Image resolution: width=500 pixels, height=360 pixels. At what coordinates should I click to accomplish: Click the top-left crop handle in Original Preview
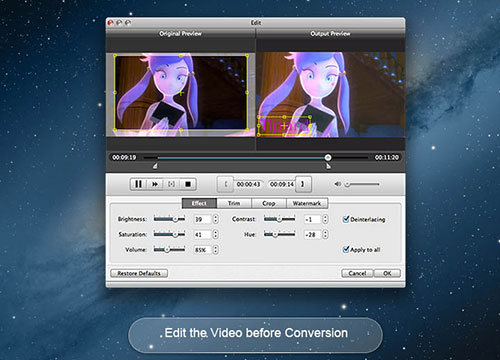coord(115,56)
